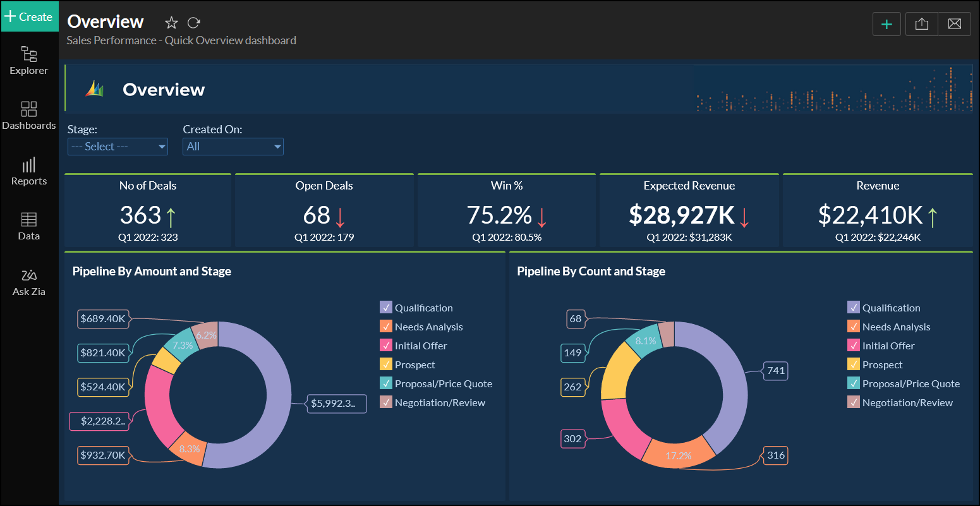Click the email envelope icon
This screenshot has width=980, height=506.
(x=954, y=24)
